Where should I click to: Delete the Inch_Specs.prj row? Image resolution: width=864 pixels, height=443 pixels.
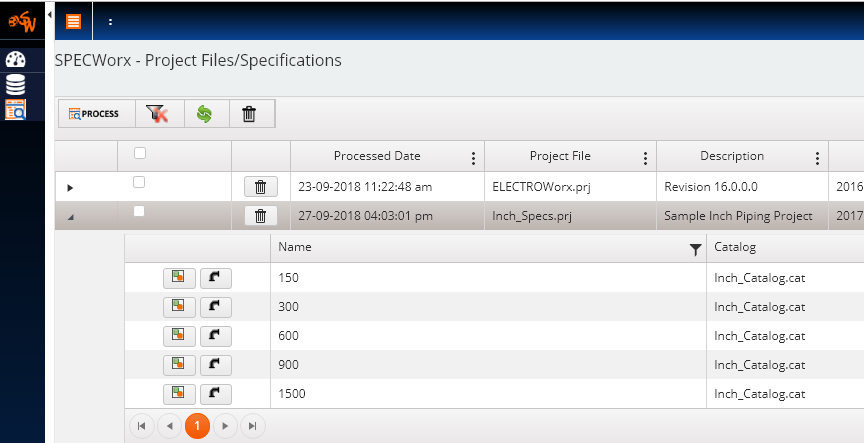coord(261,216)
